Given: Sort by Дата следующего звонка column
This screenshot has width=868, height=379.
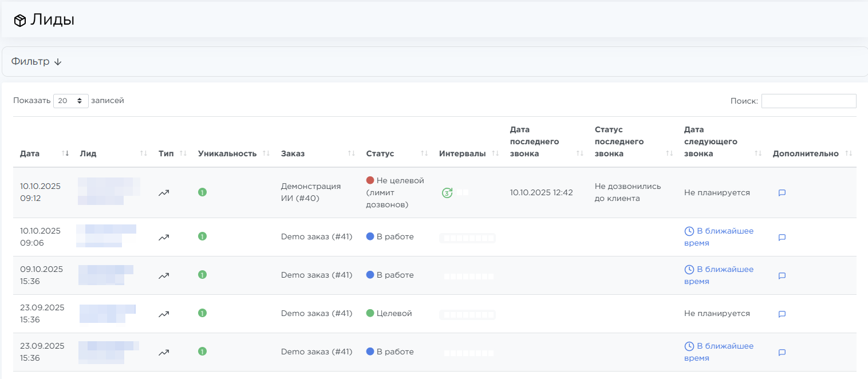Looking at the screenshot, I should click(x=710, y=142).
